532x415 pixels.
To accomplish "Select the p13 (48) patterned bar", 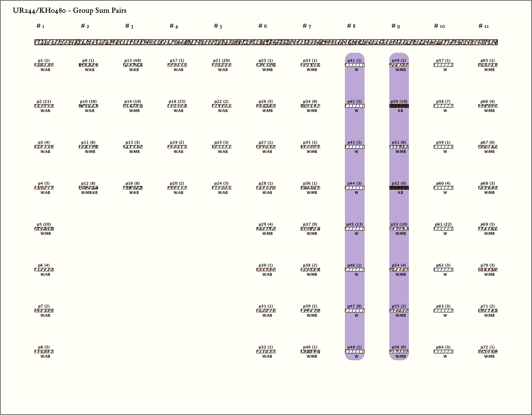I will click(133, 65).
